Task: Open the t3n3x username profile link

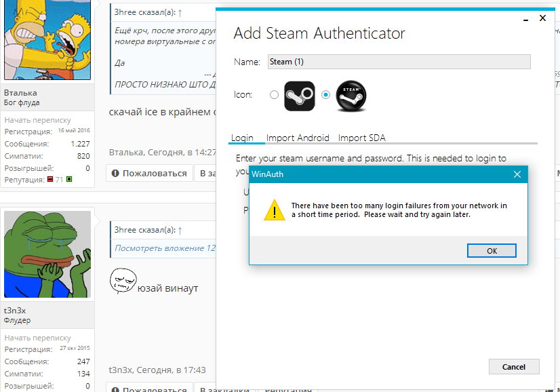Action: tap(15, 311)
